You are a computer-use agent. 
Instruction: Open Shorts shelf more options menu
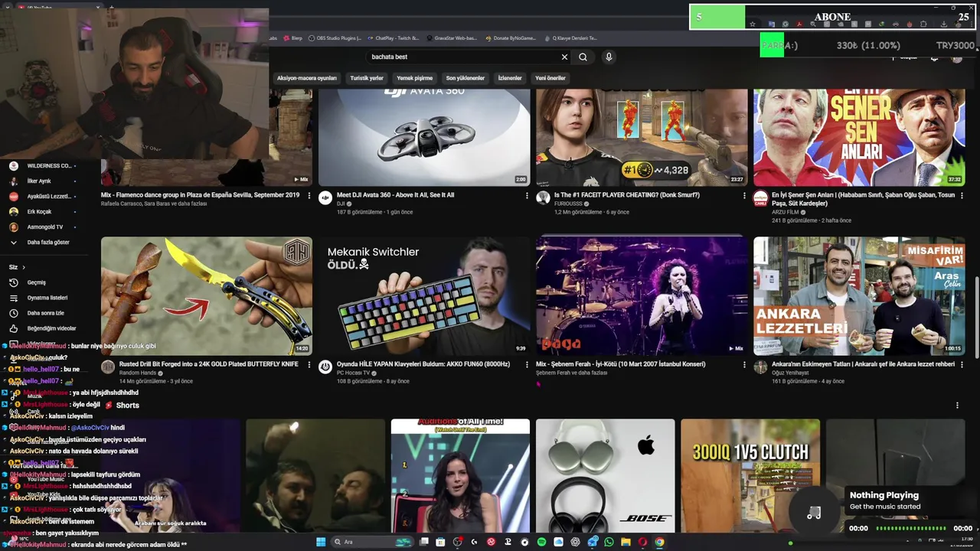coord(957,405)
